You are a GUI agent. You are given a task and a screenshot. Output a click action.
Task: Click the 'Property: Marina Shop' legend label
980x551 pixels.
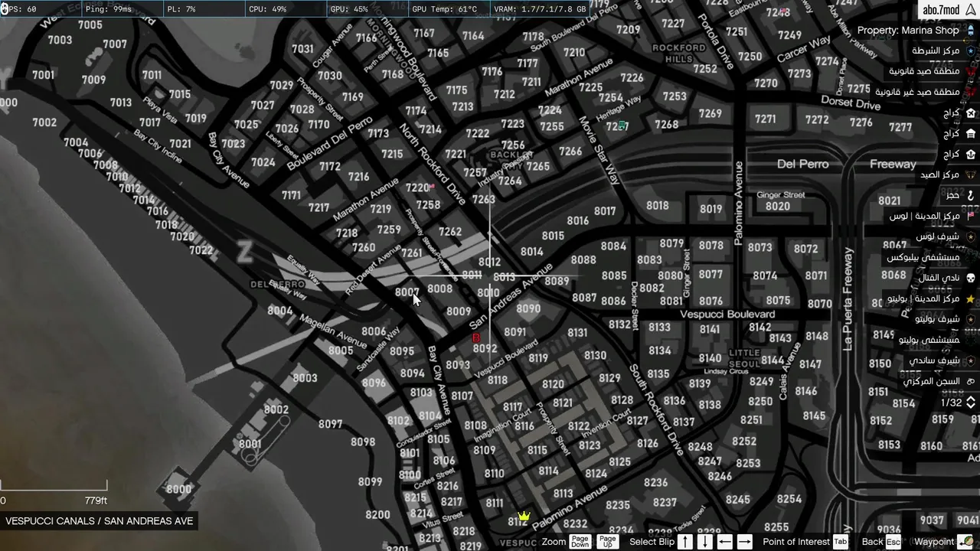pos(908,31)
